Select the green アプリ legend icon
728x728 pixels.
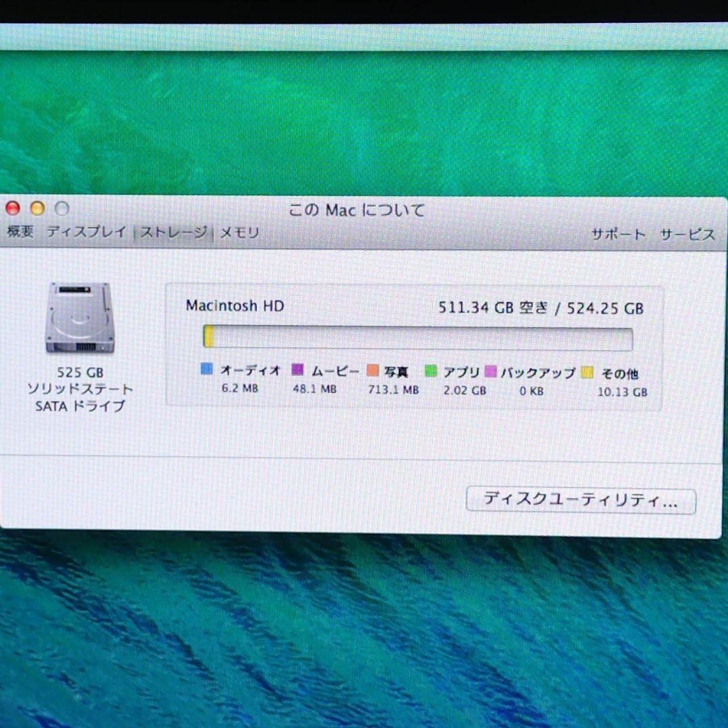(432, 369)
